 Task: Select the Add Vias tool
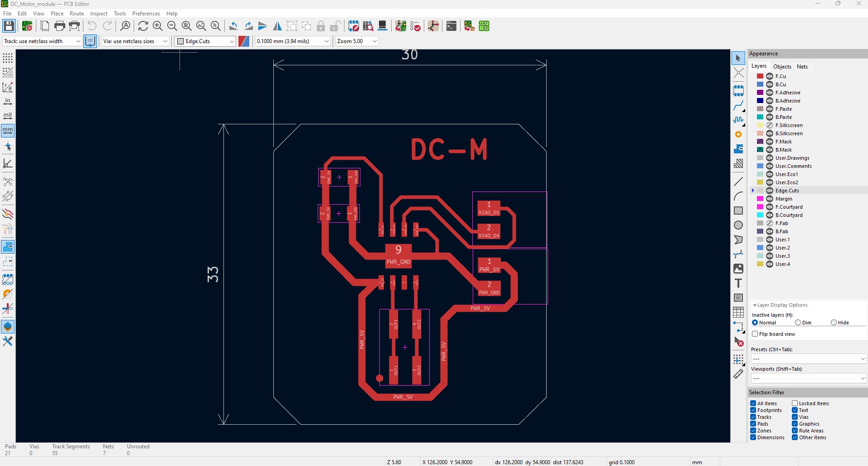[x=738, y=134]
